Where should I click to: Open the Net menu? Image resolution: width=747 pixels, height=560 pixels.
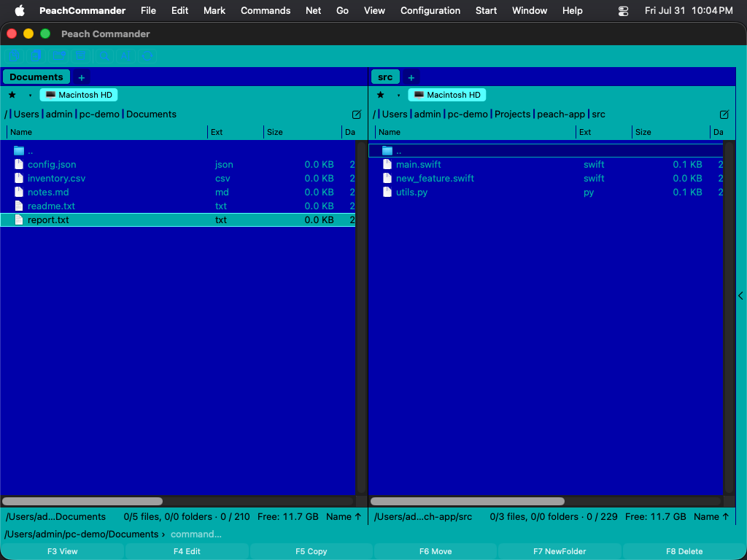tap(313, 10)
